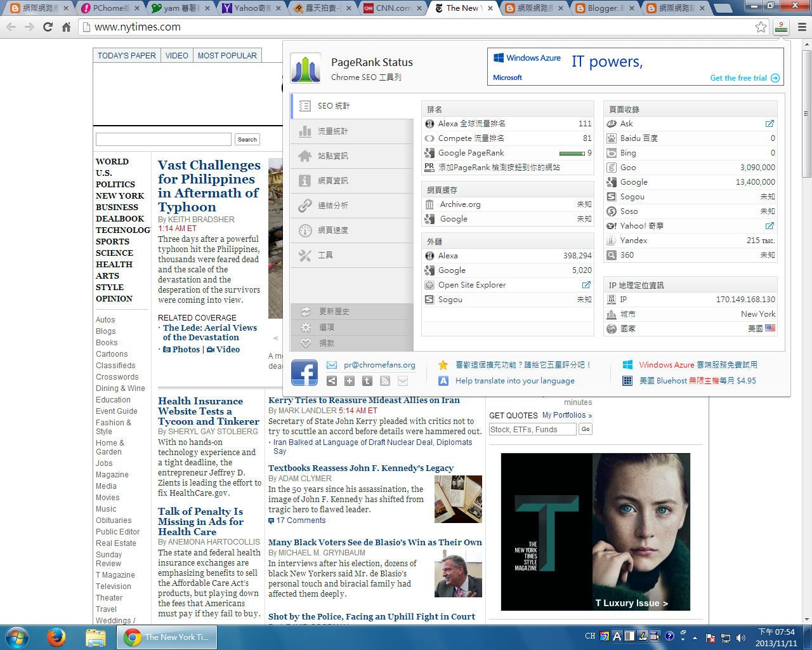The width and height of the screenshot is (812, 650).
Task: Open Firefox from the taskbar
Action: tap(56, 637)
